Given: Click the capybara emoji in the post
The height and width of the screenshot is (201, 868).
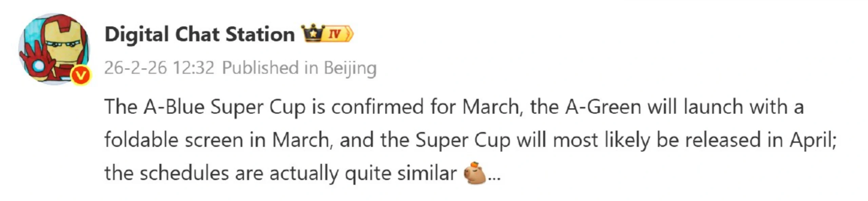Looking at the screenshot, I should [475, 173].
